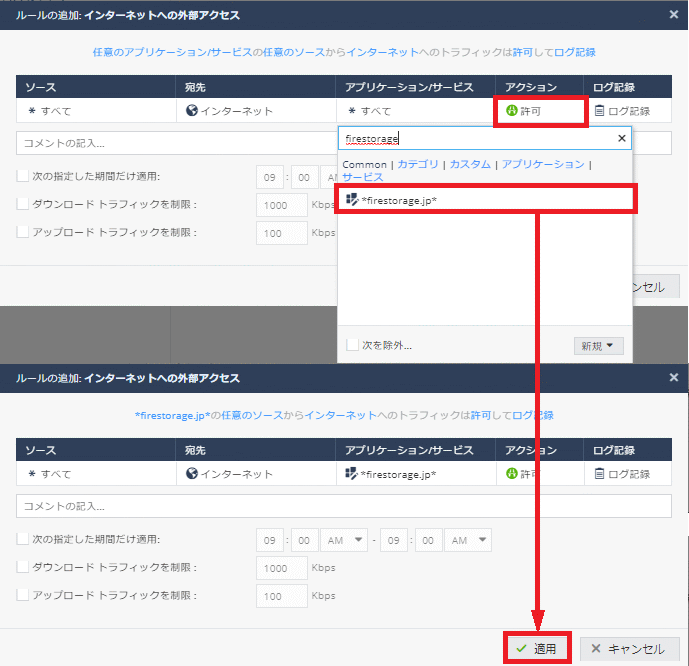The height and width of the screenshot is (666, 689).
Task: Click the 適用 button
Action: 536,649
